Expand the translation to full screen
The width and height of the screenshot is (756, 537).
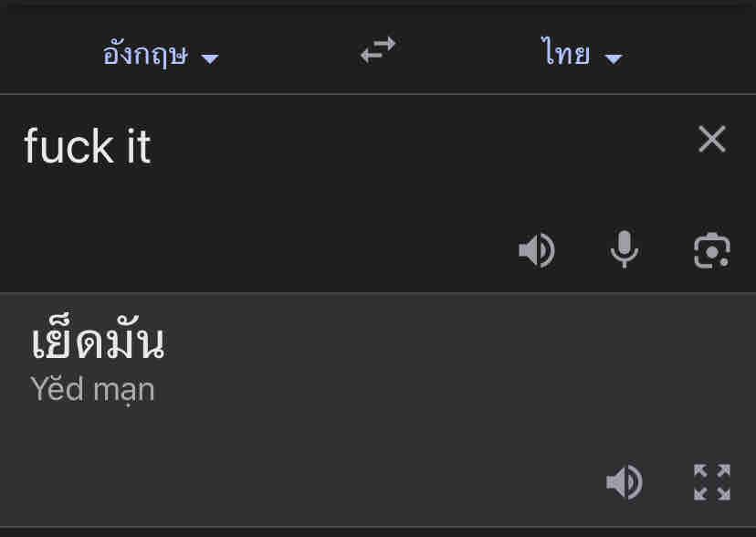coord(711,482)
